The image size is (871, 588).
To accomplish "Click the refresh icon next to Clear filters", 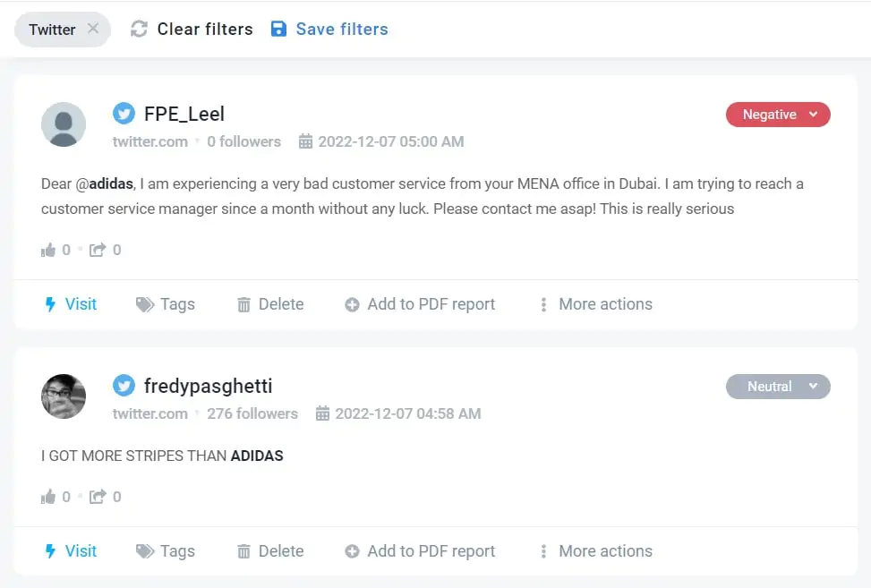I will tap(139, 29).
